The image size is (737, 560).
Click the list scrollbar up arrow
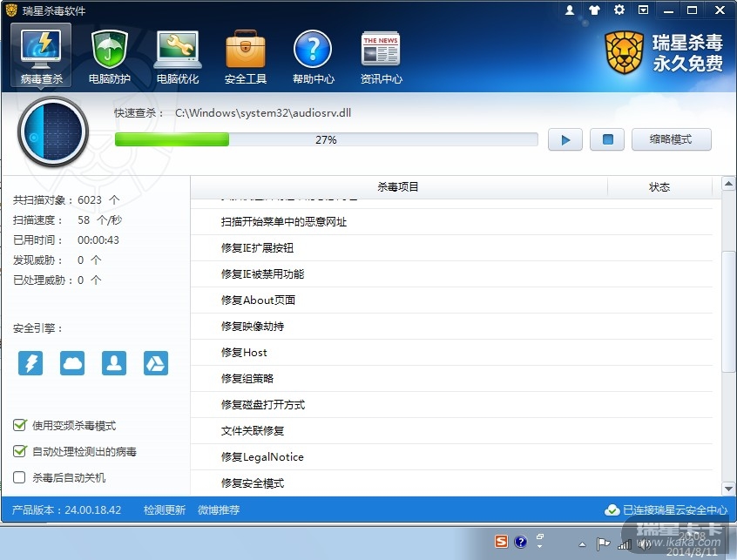[x=728, y=184]
